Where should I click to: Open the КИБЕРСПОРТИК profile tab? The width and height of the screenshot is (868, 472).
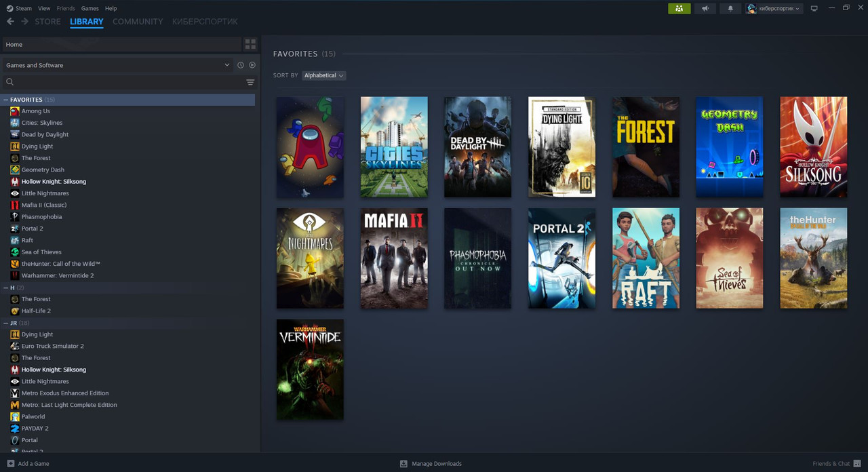pos(205,22)
